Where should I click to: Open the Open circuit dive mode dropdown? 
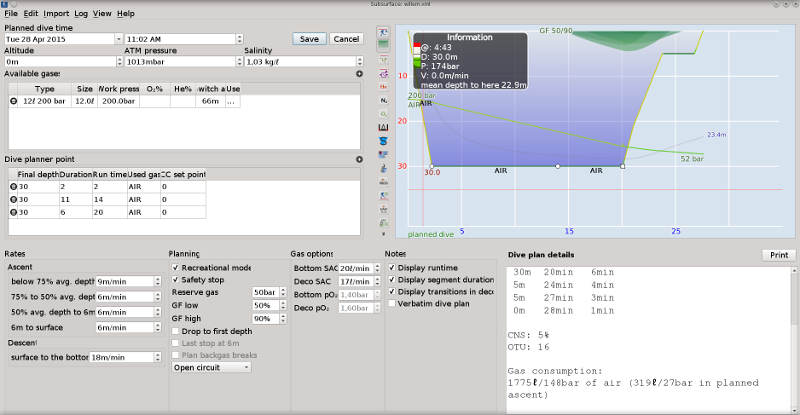click(x=211, y=367)
